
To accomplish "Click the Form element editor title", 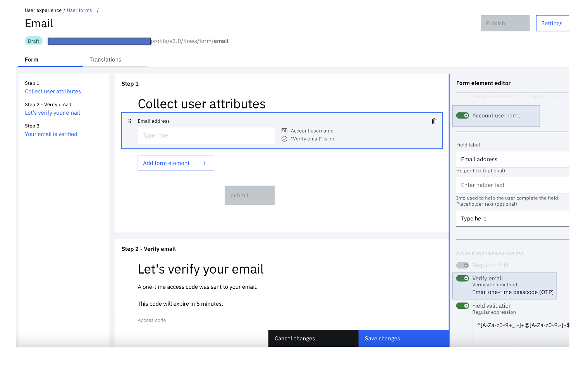I will pos(483,83).
